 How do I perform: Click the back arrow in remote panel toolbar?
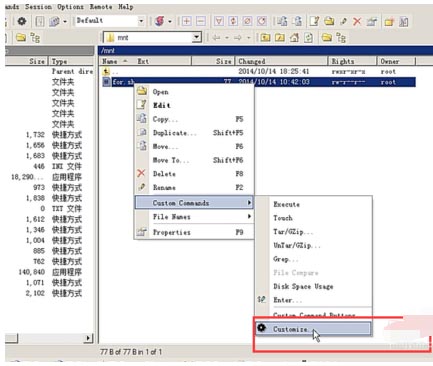coord(216,38)
